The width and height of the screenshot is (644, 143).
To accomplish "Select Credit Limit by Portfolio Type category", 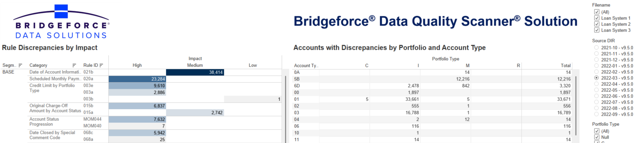I will pyautogui.click(x=52, y=88).
